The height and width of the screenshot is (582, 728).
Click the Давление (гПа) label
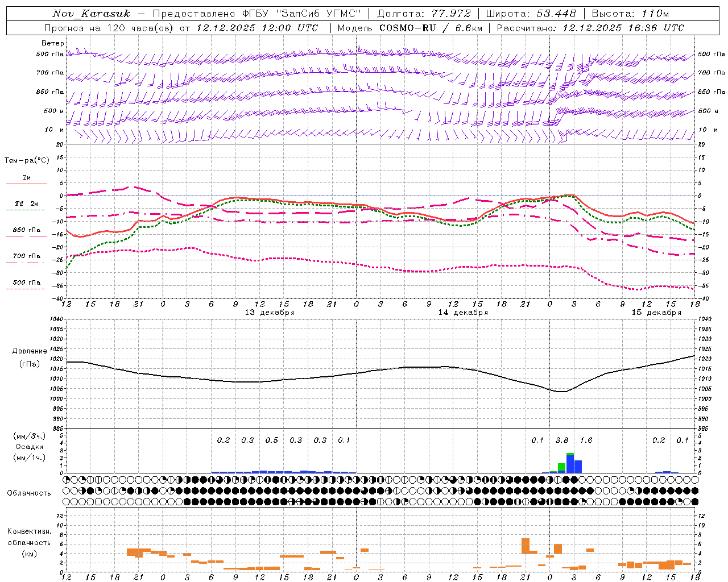[x=30, y=357]
